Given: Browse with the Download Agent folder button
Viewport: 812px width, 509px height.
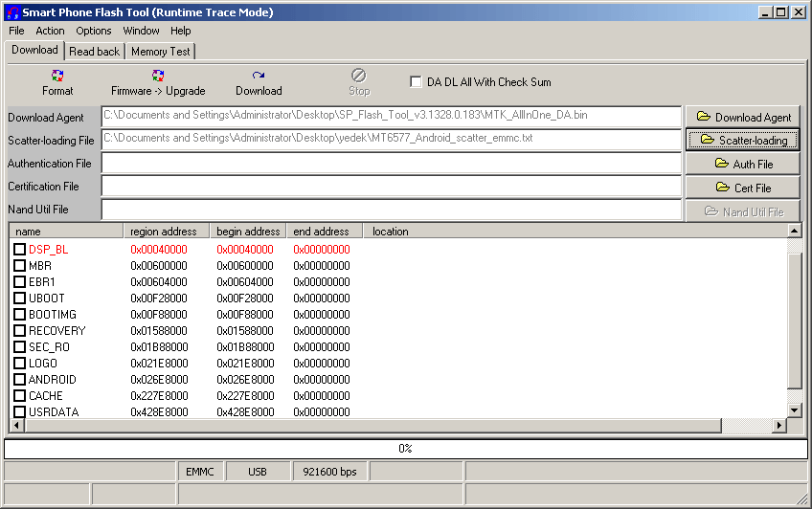Looking at the screenshot, I should click(x=742, y=117).
